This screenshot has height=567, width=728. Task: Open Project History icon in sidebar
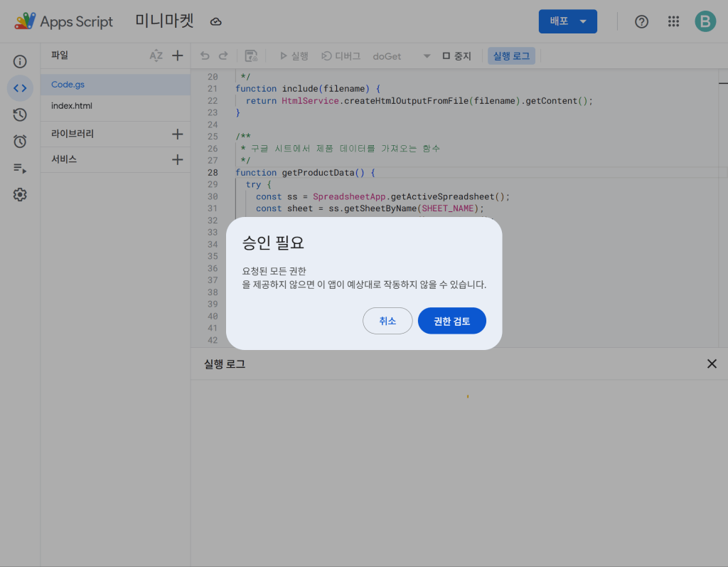coord(20,115)
